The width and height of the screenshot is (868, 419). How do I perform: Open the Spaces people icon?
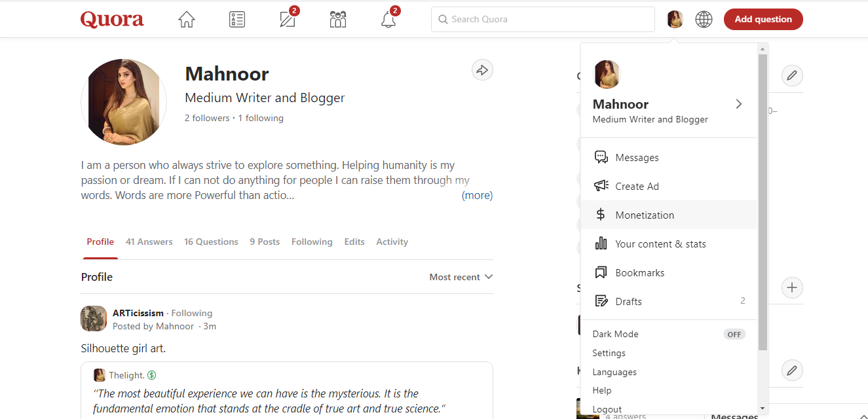click(x=338, y=20)
